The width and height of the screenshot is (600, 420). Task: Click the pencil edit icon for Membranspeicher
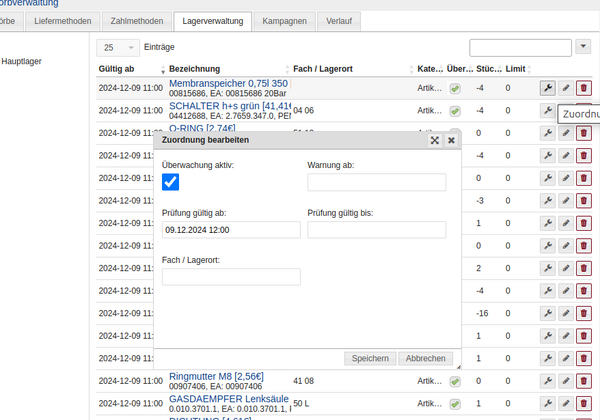(565, 88)
